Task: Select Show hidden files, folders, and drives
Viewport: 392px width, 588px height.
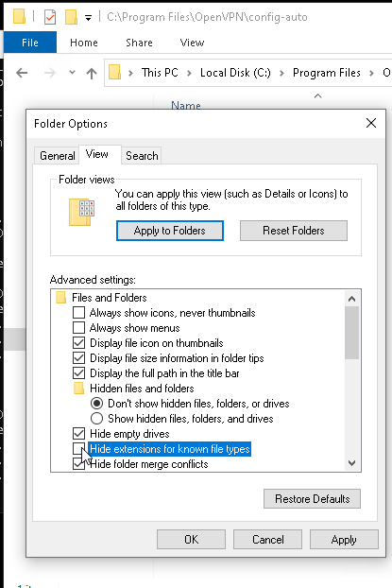Action: point(96,419)
